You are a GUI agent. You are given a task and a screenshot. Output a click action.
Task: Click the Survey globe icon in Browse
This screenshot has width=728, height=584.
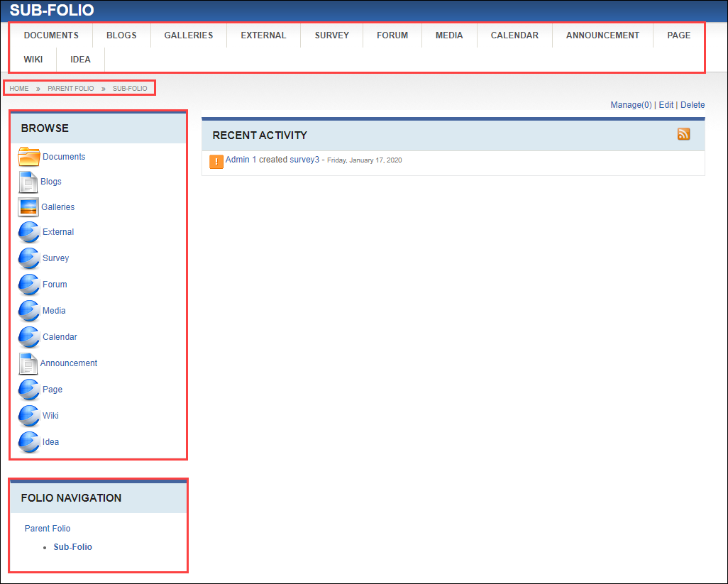[x=28, y=258]
